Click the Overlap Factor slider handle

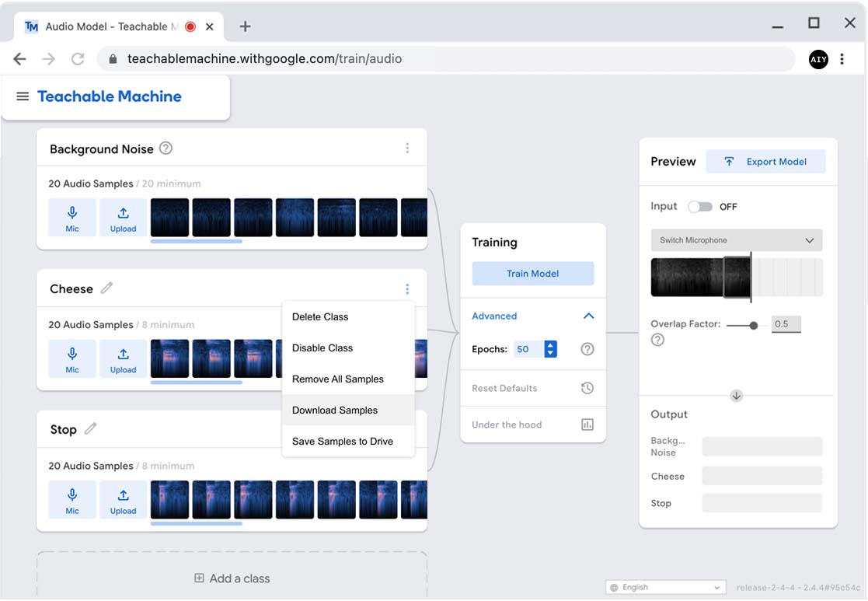tap(754, 325)
